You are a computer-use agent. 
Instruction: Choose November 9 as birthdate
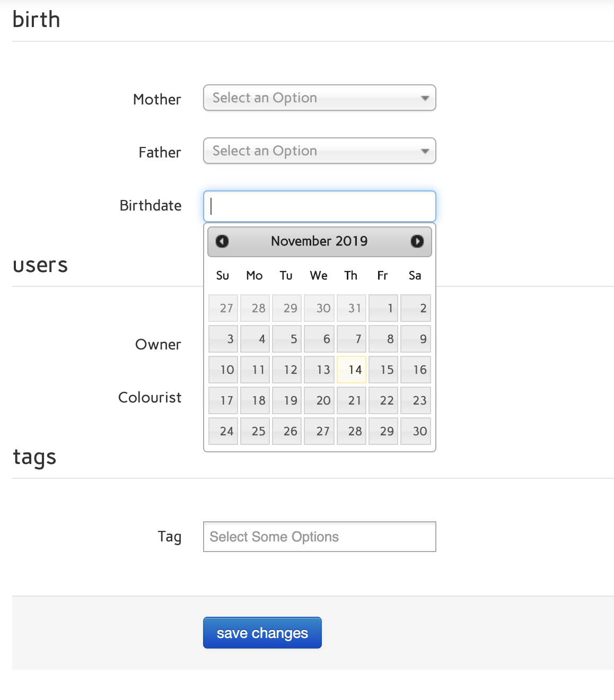415,339
